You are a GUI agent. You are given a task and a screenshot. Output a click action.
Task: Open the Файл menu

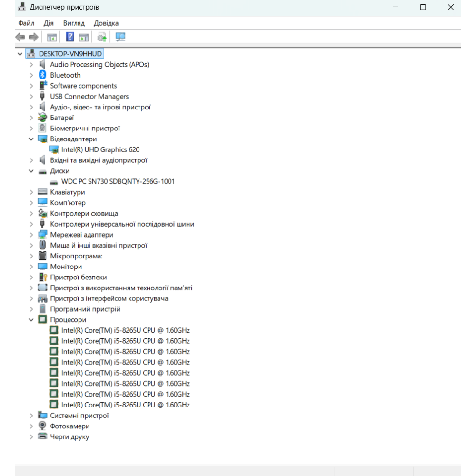(x=26, y=23)
